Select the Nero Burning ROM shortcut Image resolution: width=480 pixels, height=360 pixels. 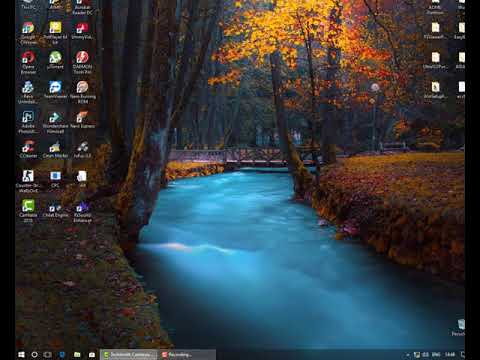pyautogui.click(x=82, y=92)
